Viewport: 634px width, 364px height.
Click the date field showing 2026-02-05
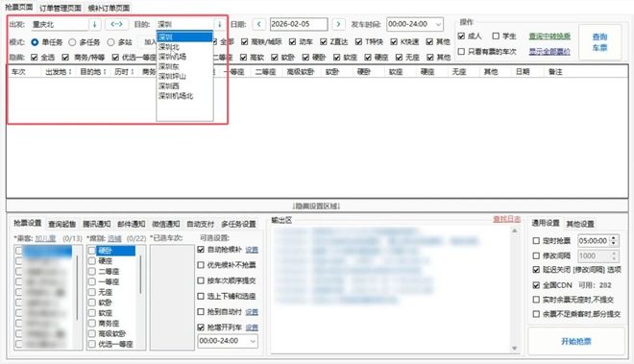tap(299, 24)
